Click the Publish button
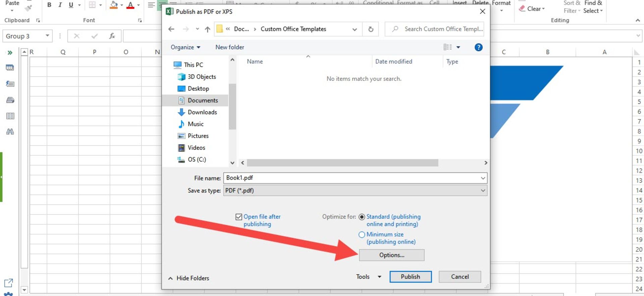 tap(410, 277)
